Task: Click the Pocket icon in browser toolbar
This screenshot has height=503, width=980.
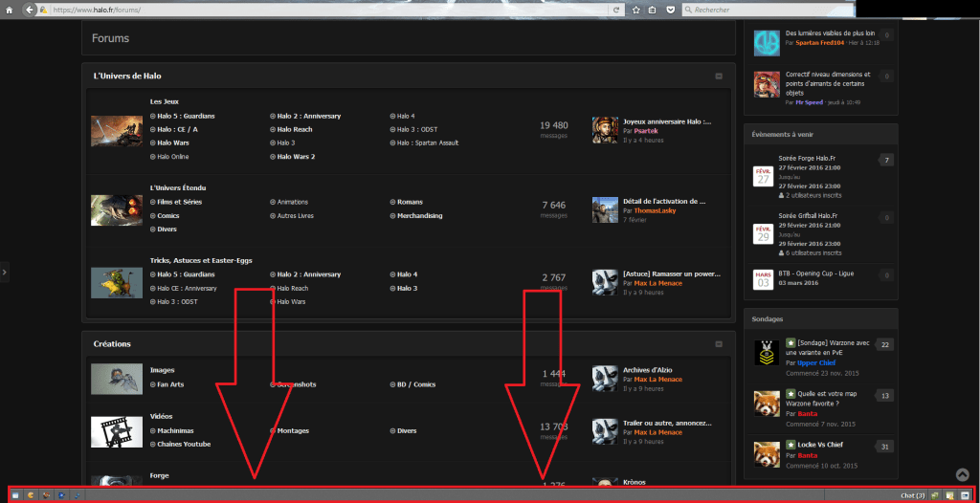Action: 669,10
